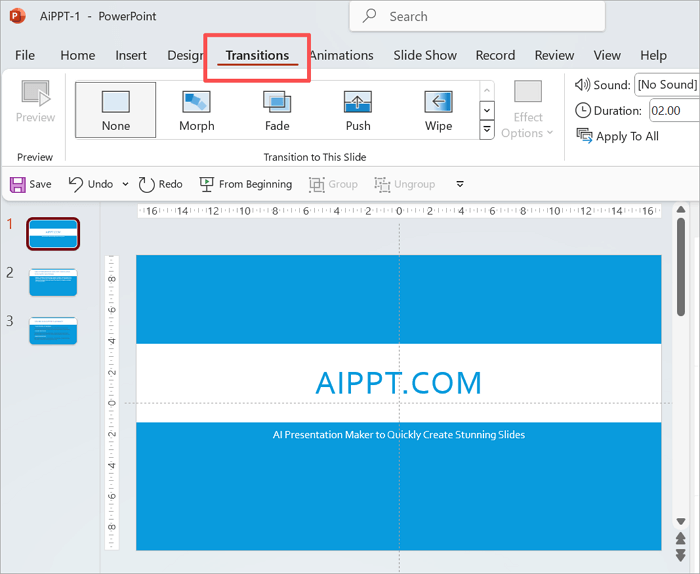The image size is (700, 574).
Task: Apply the Fade transition
Action: 277,110
